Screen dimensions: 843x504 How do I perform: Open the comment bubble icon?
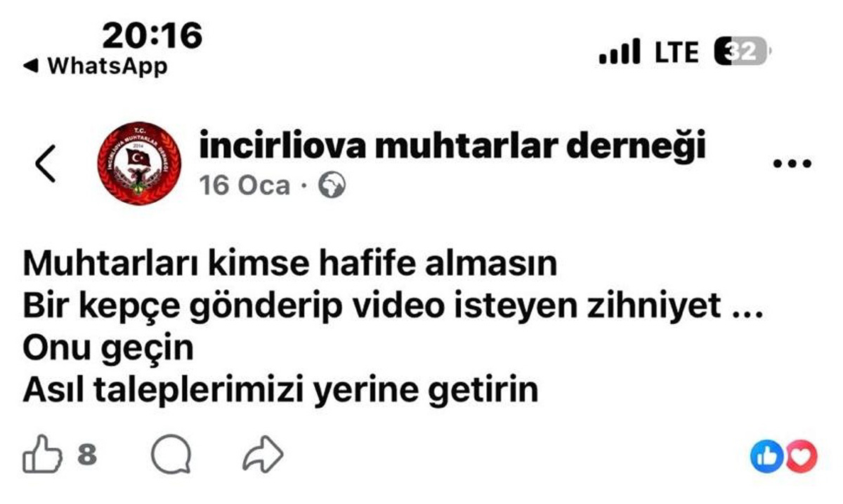point(171,456)
